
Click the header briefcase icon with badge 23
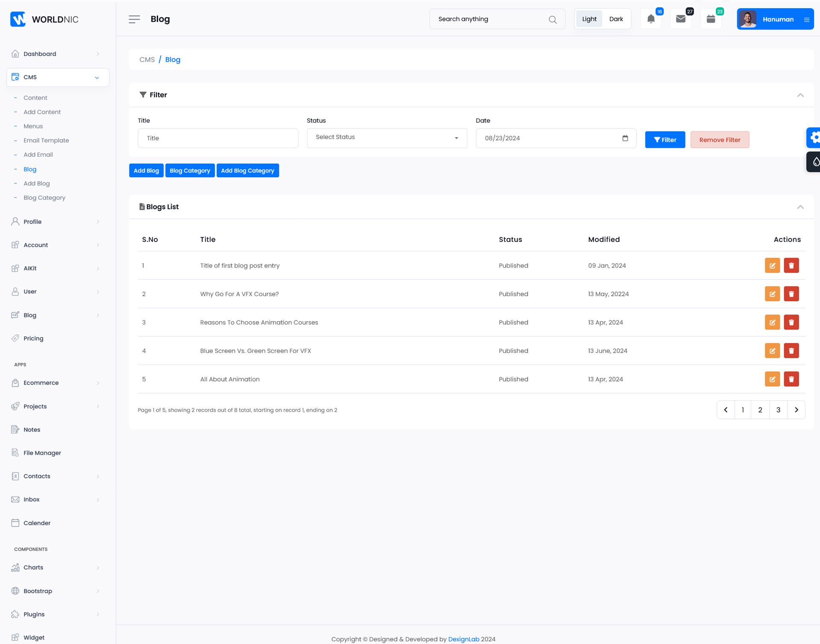click(x=711, y=19)
